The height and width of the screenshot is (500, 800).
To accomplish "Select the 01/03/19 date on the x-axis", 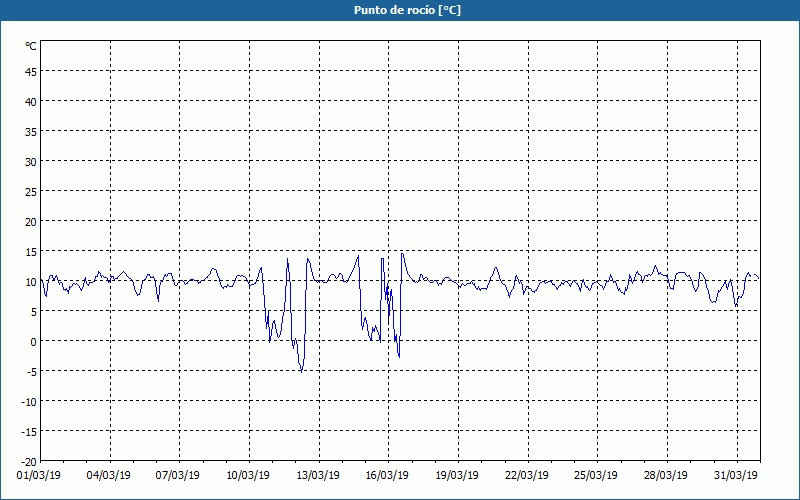I will [39, 475].
